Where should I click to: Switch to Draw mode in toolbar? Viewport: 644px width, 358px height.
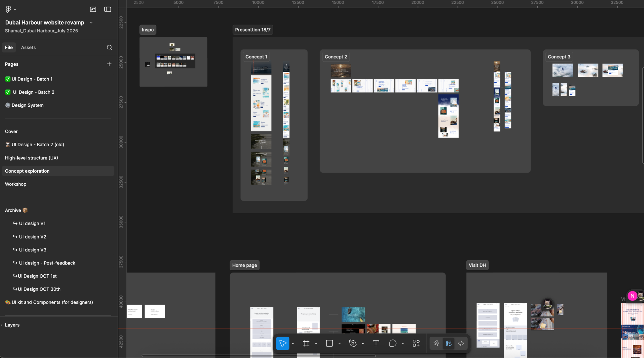click(436, 343)
